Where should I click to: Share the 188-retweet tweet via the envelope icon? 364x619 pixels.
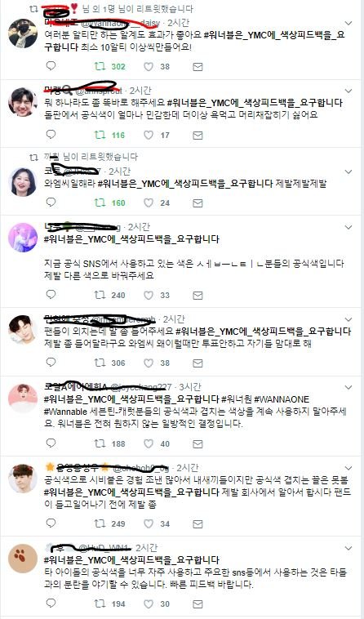pos(198,444)
